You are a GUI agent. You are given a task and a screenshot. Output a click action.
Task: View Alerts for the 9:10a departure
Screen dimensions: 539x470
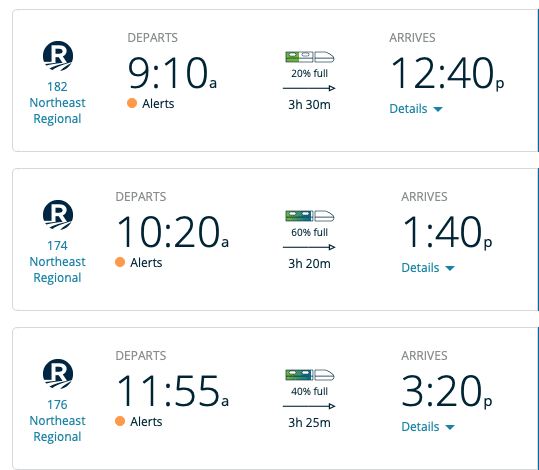pos(158,103)
